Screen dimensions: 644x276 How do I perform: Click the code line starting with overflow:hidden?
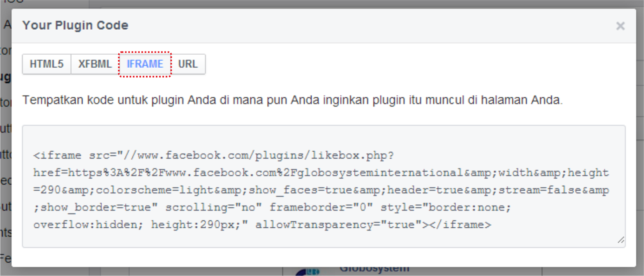pyautogui.click(x=262, y=225)
